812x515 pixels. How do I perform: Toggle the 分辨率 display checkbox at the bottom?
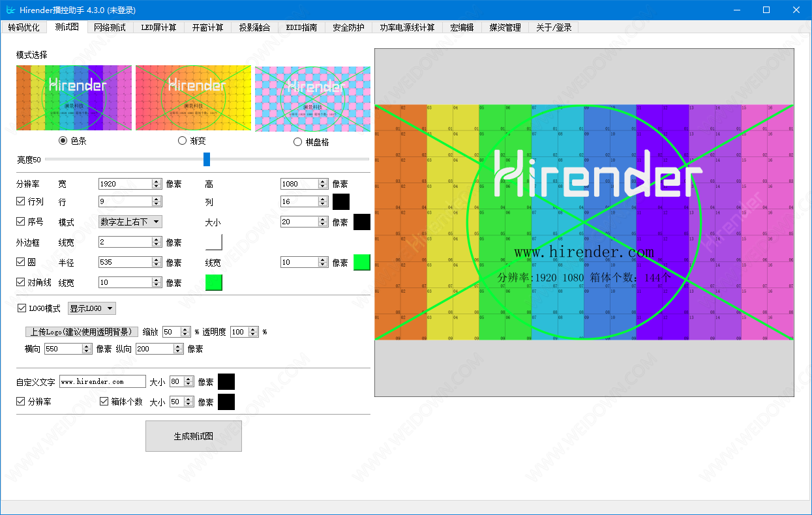click(21, 402)
